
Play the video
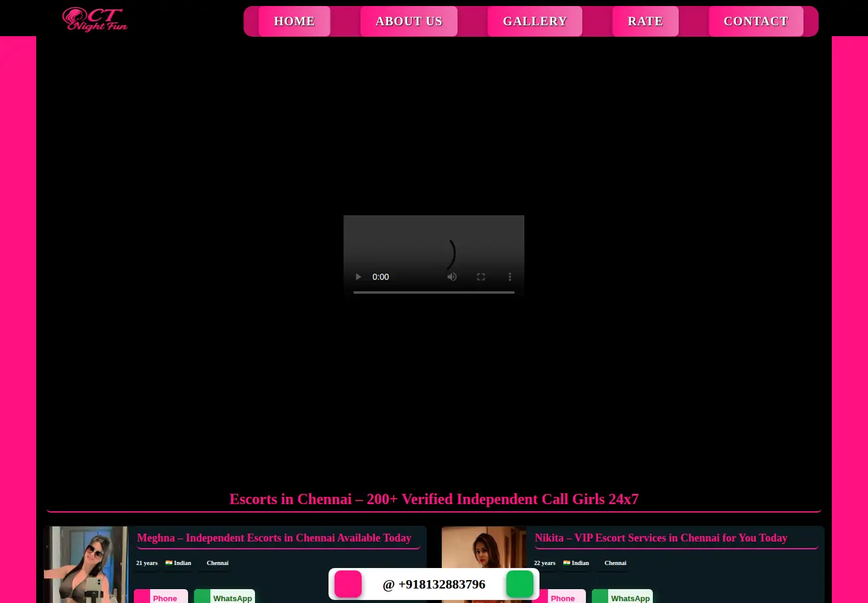point(358,277)
